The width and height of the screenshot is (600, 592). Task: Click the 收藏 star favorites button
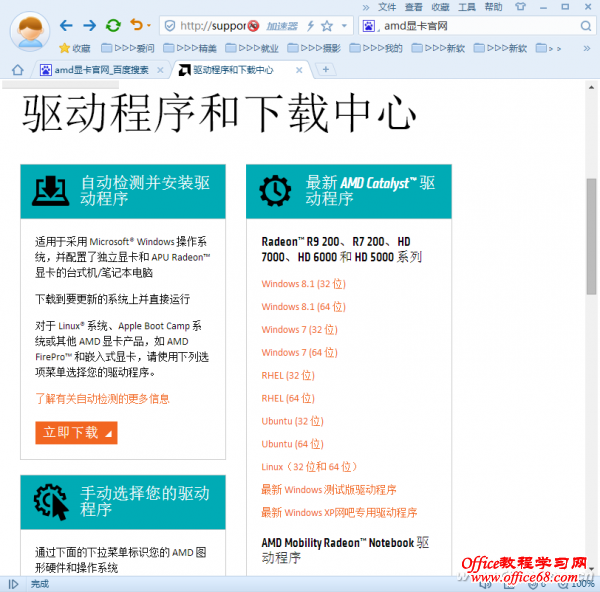click(x=75, y=48)
